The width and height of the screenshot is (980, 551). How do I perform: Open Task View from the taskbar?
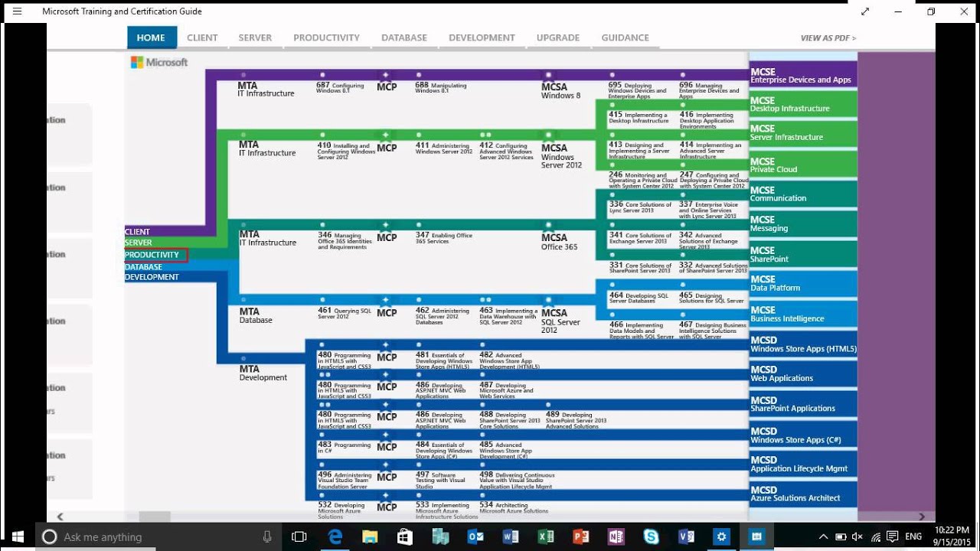tap(299, 536)
